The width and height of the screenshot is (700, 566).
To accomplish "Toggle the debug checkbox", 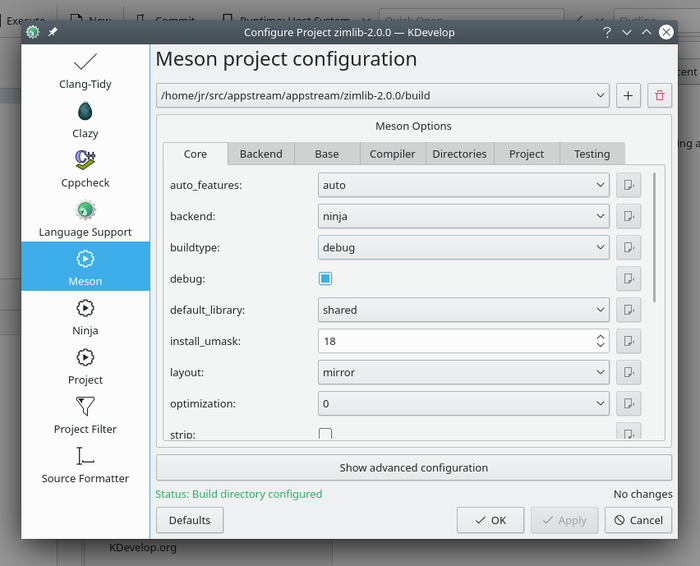I will (325, 279).
